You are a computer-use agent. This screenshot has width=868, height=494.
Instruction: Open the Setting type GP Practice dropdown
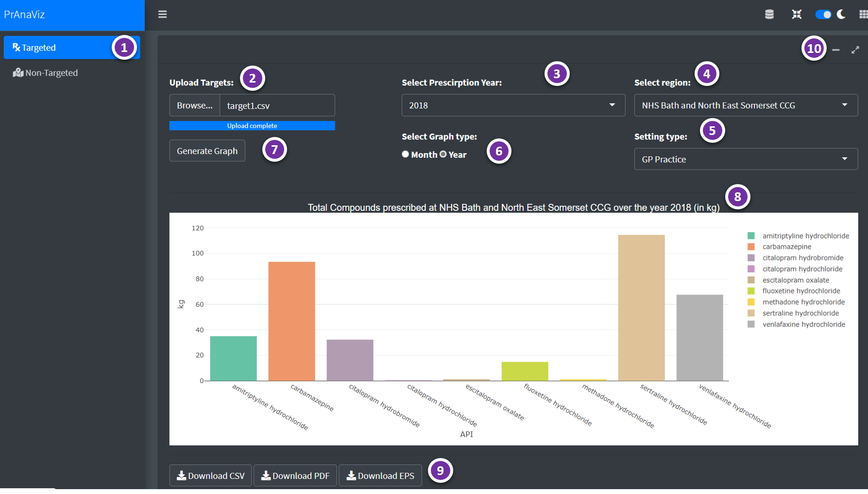[746, 159]
